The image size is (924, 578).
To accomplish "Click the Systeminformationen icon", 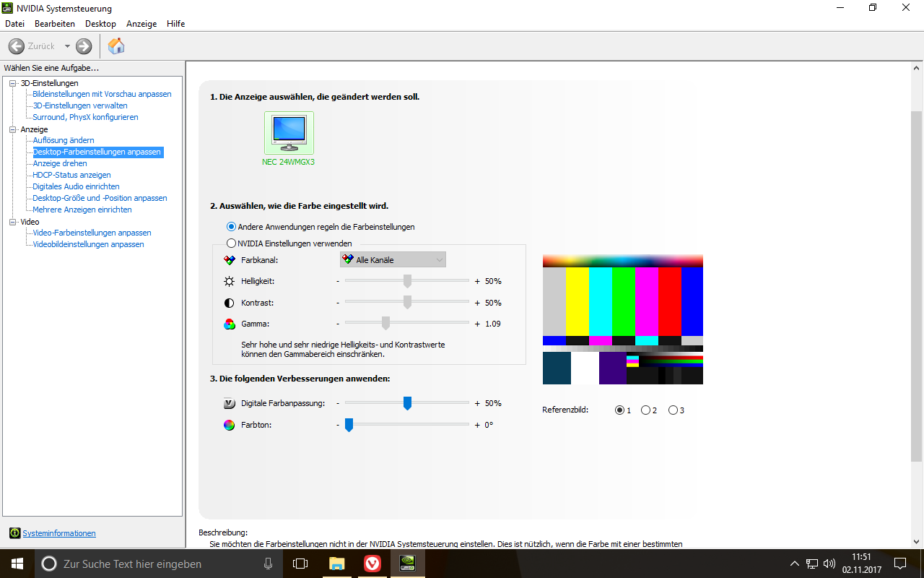I will 14,533.
